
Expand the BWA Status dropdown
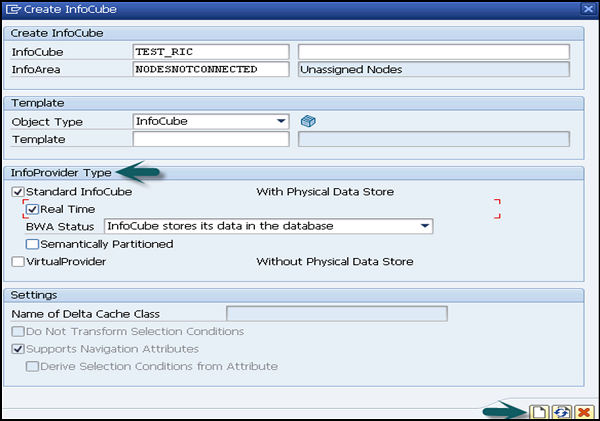425,226
